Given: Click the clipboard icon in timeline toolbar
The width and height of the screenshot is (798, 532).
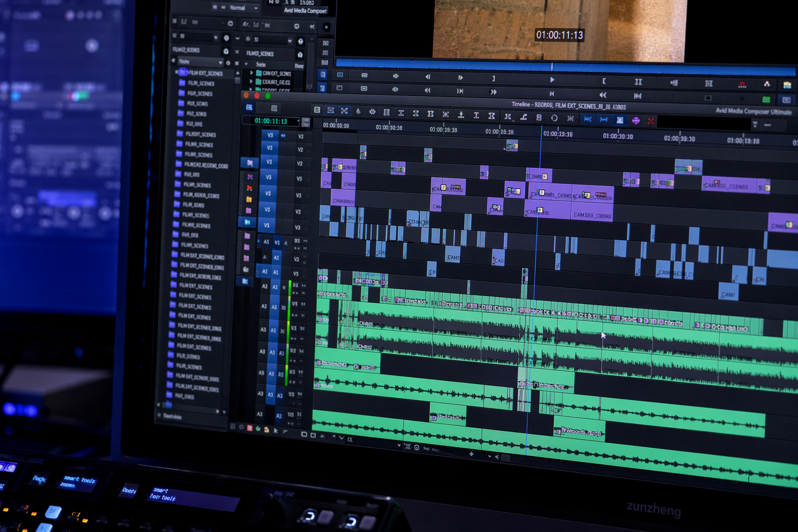Looking at the screenshot, I should coord(539,117).
